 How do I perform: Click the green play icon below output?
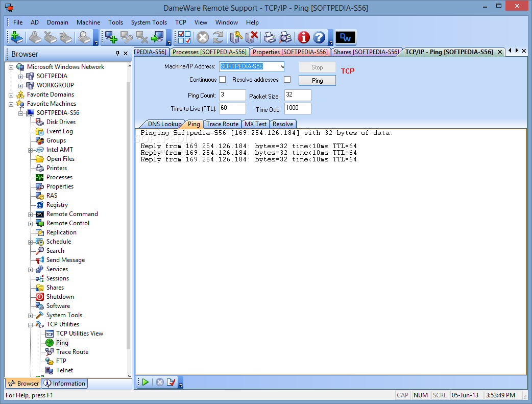[146, 382]
